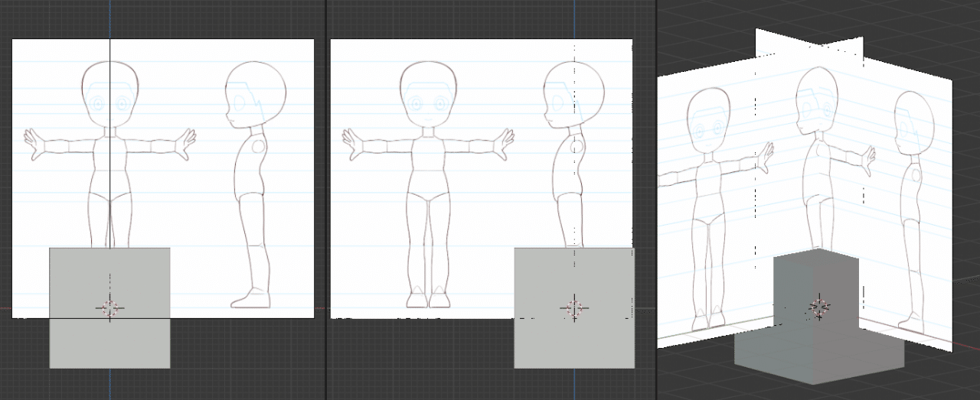Click the 3D cursor in the left viewport
Image resolution: width=980 pixels, height=400 pixels.
tap(109, 308)
